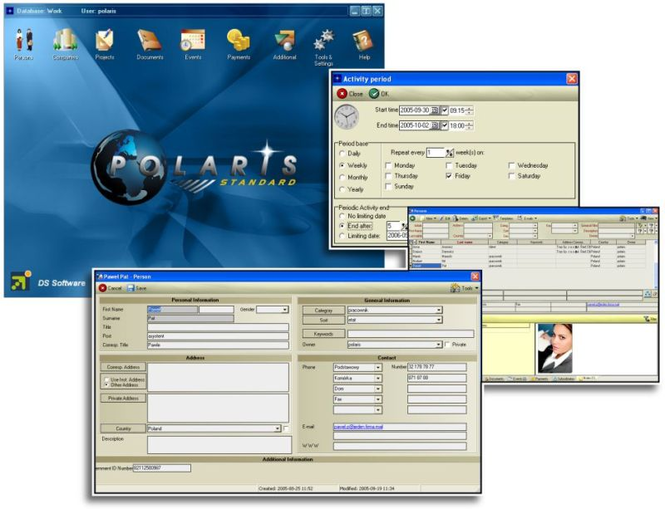The height and width of the screenshot is (509, 665).
Task: Switch to Documents tab in Persons list window
Action: pyautogui.click(x=495, y=379)
